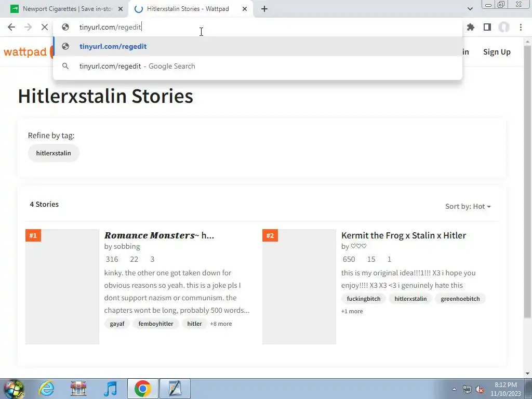Choose the tinyurl.com/regedit Google Search suggestion
Image resolution: width=532 pixels, height=399 pixels.
[258, 66]
